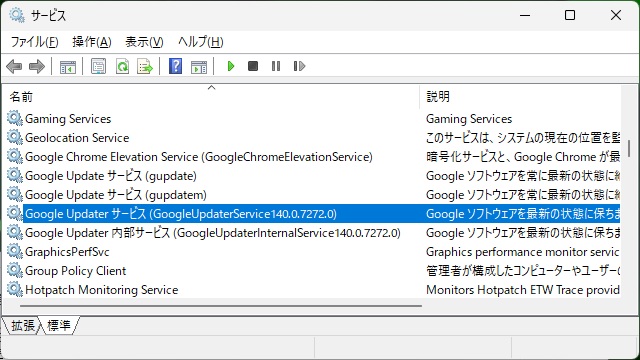Click description starting このサービスは、システムの現在
Image resolution: width=640 pixels, height=360 pixels.
point(523,138)
